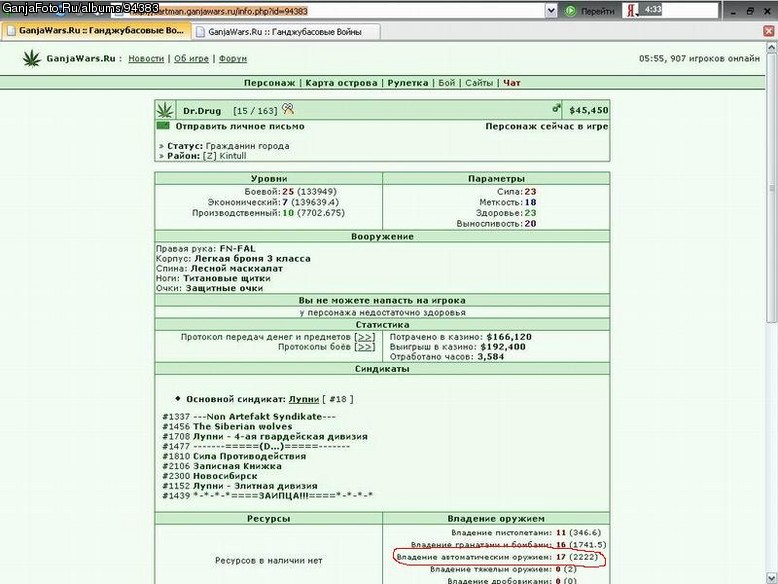Click syndicate #2300 Новосибирск

tap(210, 476)
